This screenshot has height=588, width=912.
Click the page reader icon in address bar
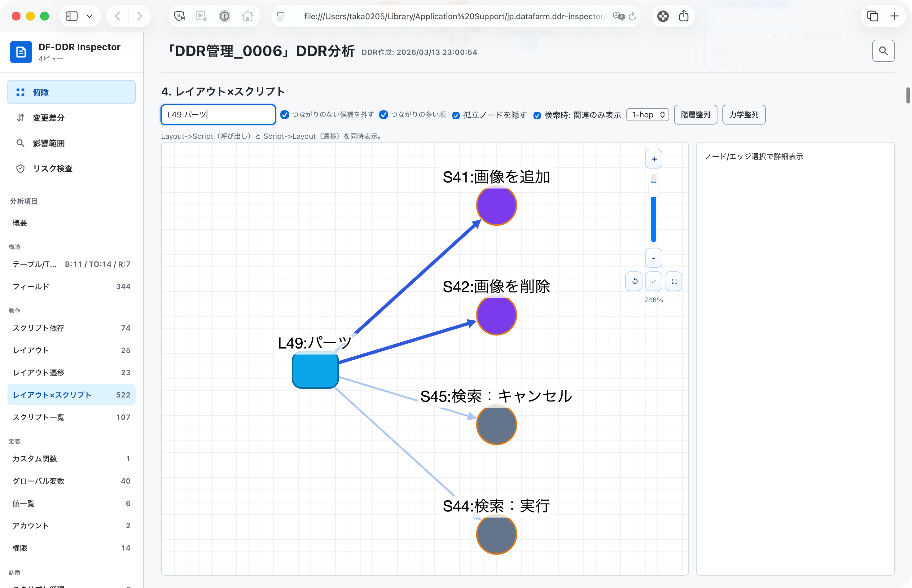coord(281,16)
